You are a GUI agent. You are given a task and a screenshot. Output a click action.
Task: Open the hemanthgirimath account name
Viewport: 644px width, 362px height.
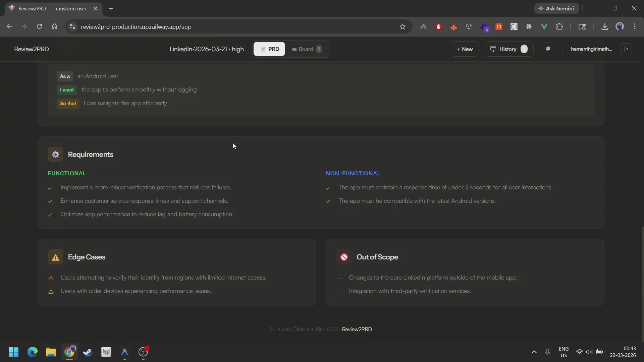pos(591,49)
